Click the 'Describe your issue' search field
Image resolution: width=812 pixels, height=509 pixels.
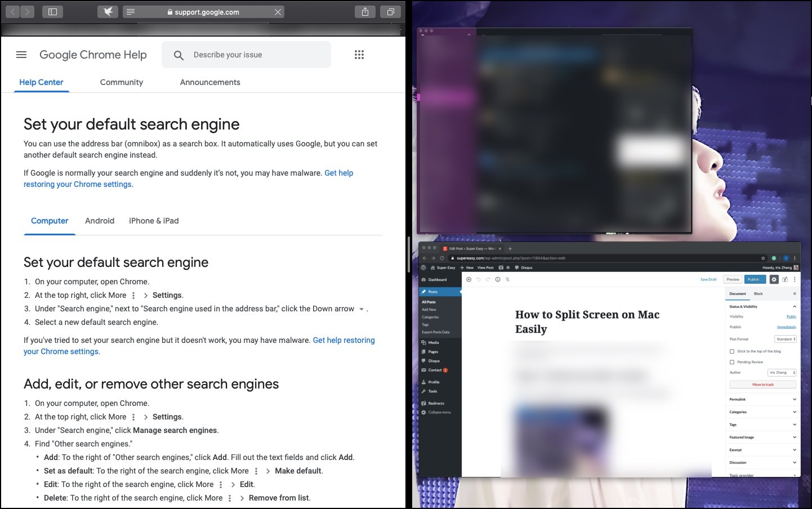246,55
